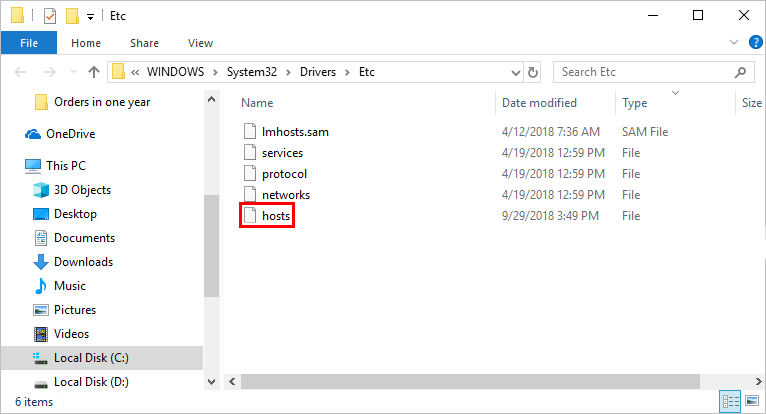This screenshot has height=414, width=766.
Task: Click the 4/12/2018 7:36 AM date cell
Action: (551, 132)
